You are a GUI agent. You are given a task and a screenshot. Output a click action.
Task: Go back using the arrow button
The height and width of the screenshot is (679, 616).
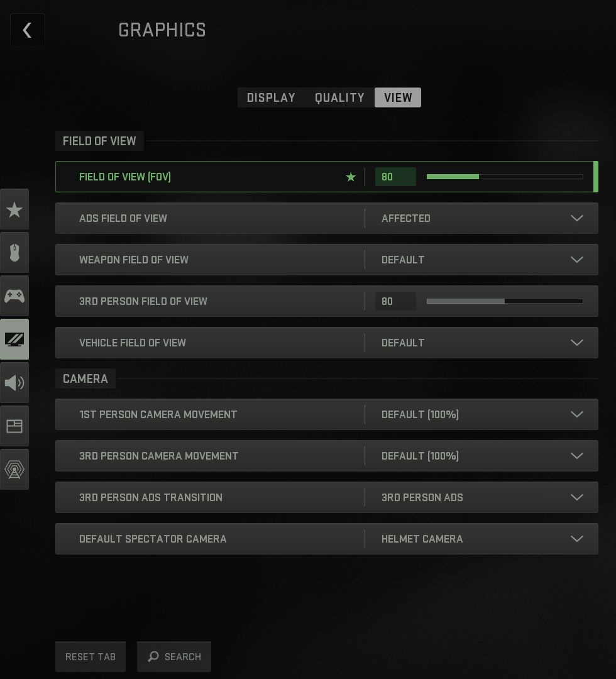(27, 30)
